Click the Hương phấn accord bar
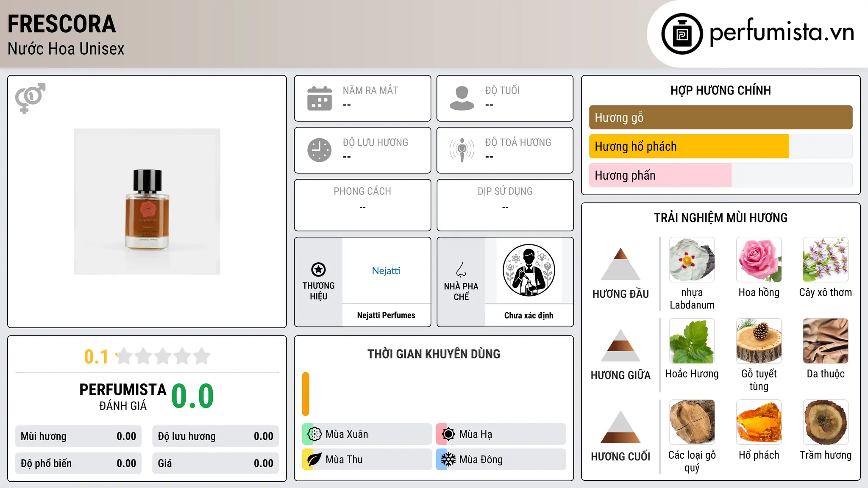 pos(721,175)
